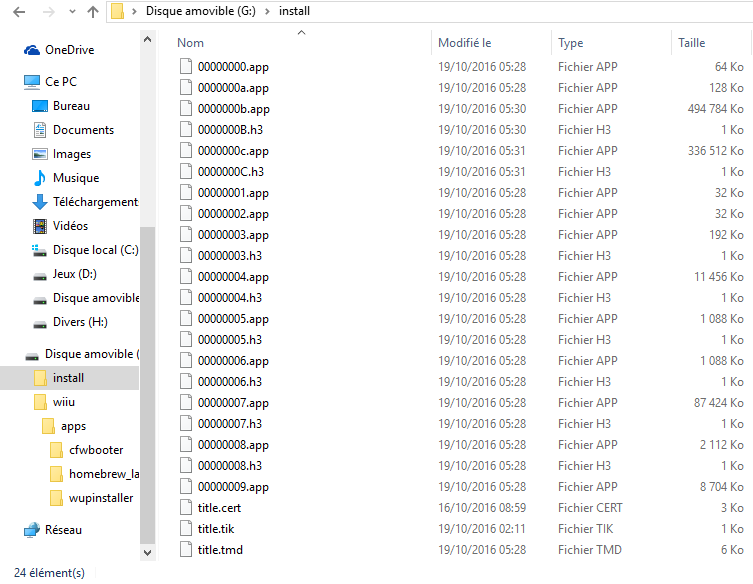Sort by the Type column header
Image resolution: width=753 pixels, height=584 pixels.
click(x=571, y=43)
